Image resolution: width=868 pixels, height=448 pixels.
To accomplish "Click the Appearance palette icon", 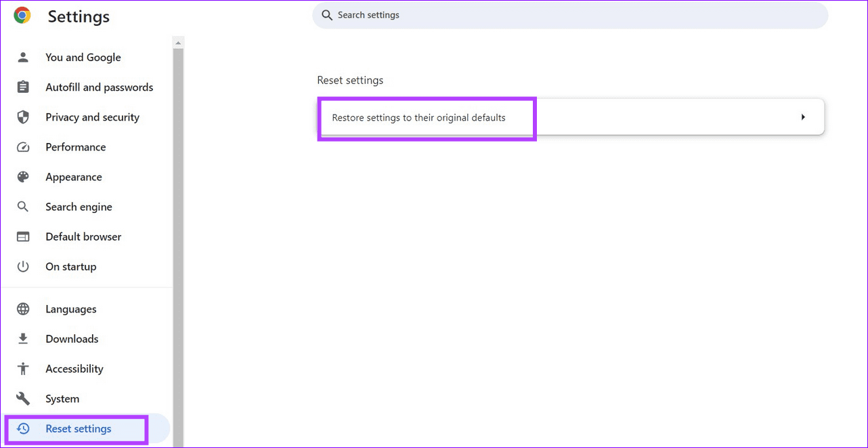I will pyautogui.click(x=23, y=177).
